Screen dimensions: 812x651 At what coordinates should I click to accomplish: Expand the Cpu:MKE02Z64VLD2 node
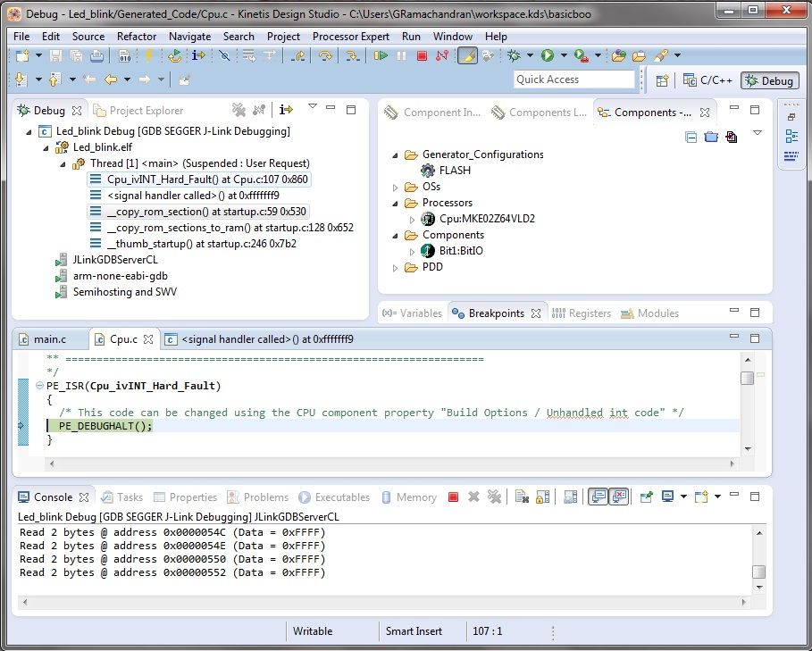point(412,220)
